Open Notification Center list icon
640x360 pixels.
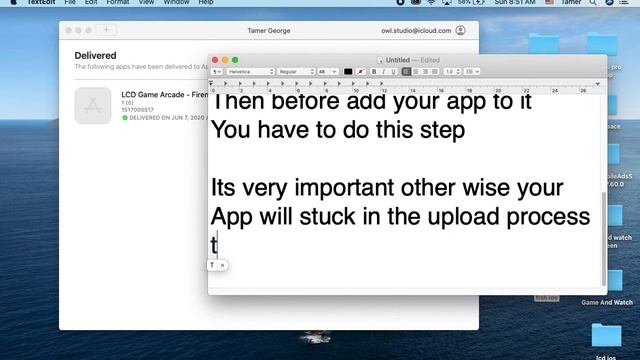coord(624,2)
